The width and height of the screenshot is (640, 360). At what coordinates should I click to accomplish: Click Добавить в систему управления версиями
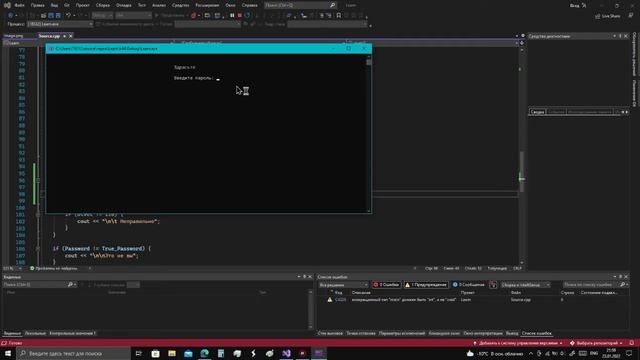pos(518,343)
